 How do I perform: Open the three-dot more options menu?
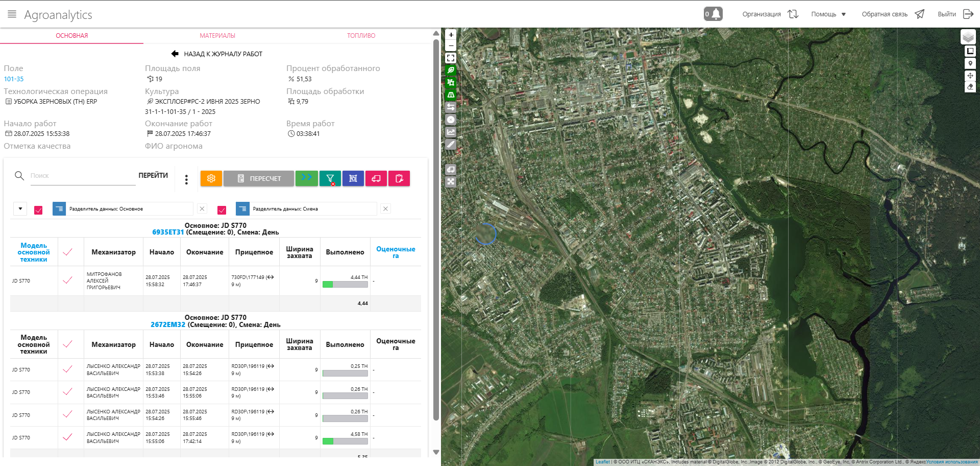[x=186, y=179]
